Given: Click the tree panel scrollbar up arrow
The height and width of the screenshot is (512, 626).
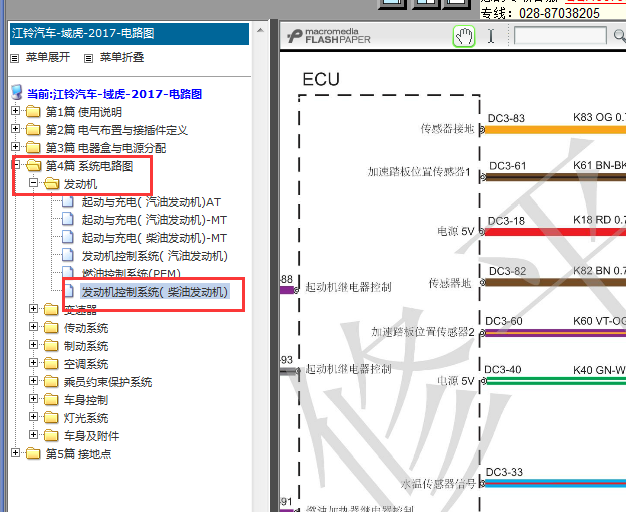Looking at the screenshot, I should [260, 30].
